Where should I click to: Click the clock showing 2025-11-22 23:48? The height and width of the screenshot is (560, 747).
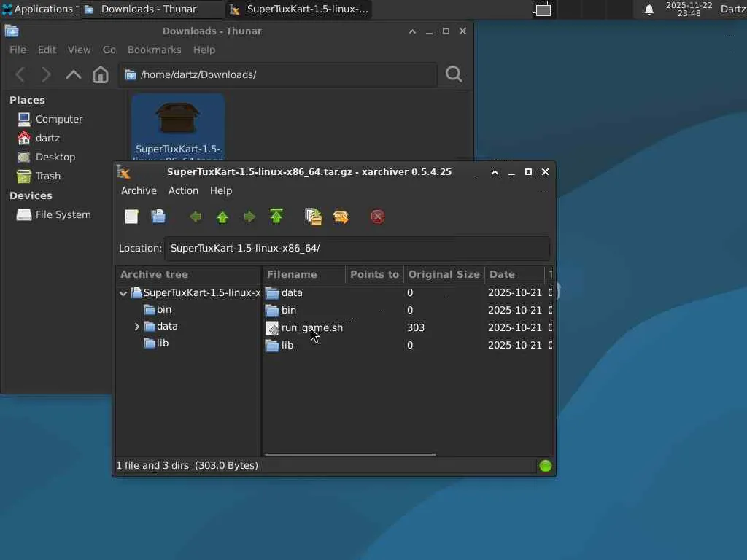[x=689, y=9]
